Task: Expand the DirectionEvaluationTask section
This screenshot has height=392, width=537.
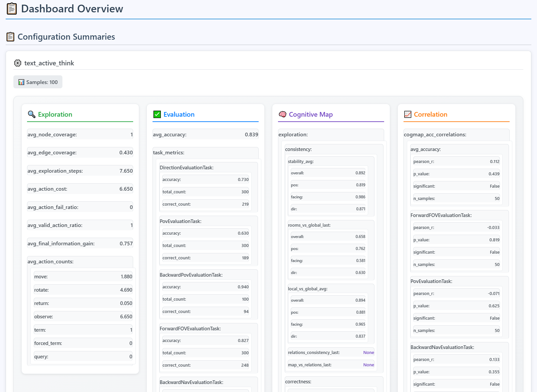Action: click(x=186, y=168)
